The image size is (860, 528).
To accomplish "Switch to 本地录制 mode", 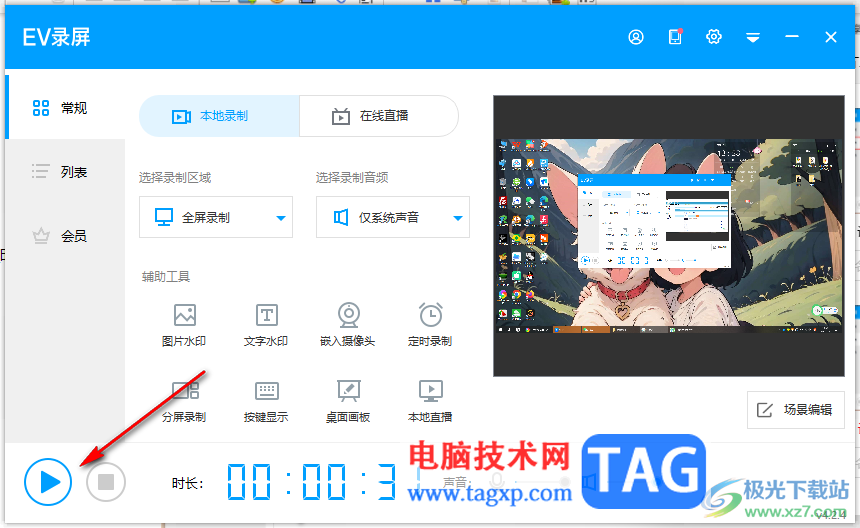I will pyautogui.click(x=219, y=116).
